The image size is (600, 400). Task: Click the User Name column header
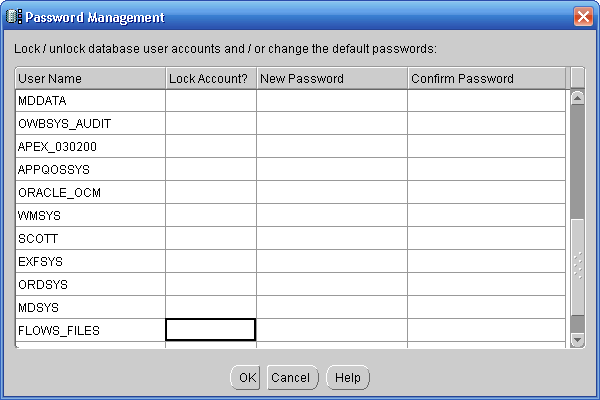tap(90, 78)
